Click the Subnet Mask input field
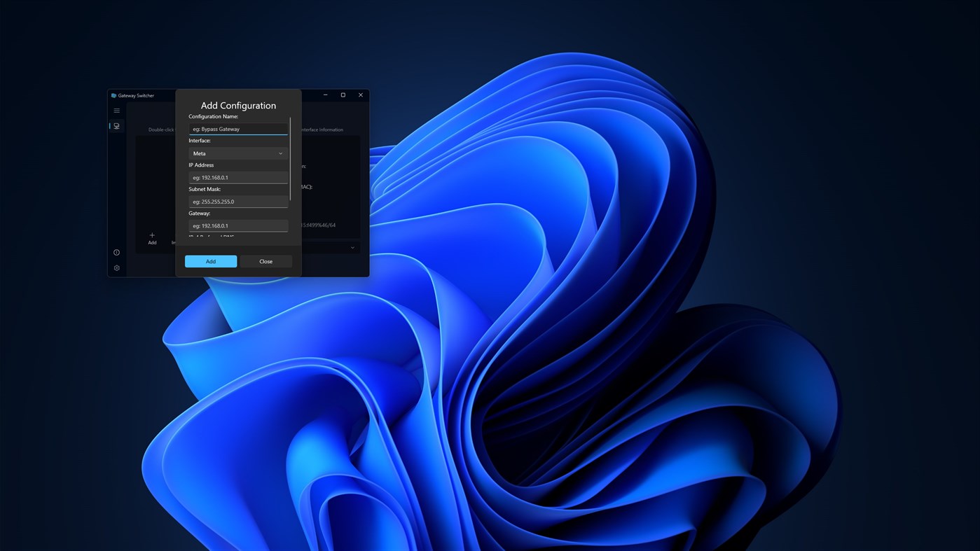This screenshot has width=980, height=551. pos(238,201)
